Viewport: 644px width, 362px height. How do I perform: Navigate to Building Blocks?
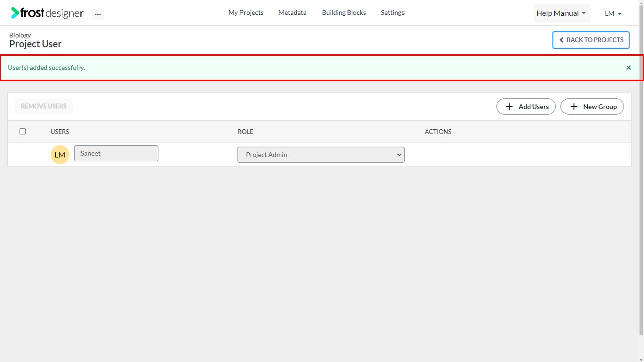(344, 13)
